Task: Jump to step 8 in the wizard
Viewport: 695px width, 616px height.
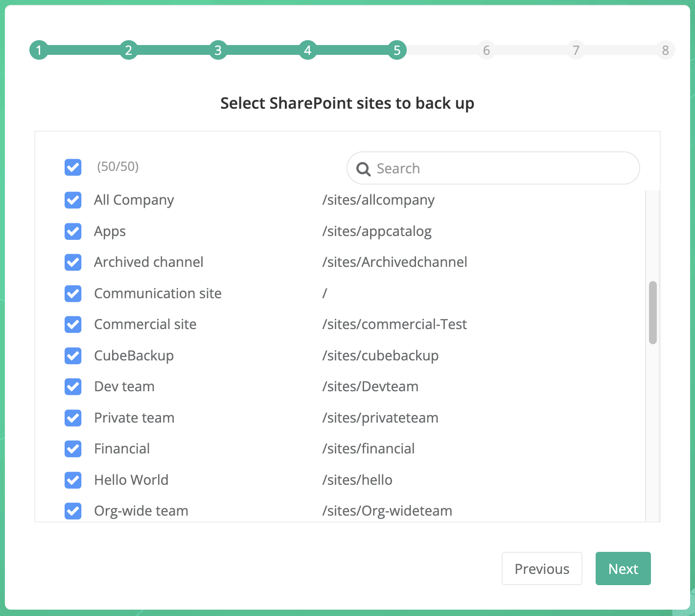Action: tap(666, 50)
